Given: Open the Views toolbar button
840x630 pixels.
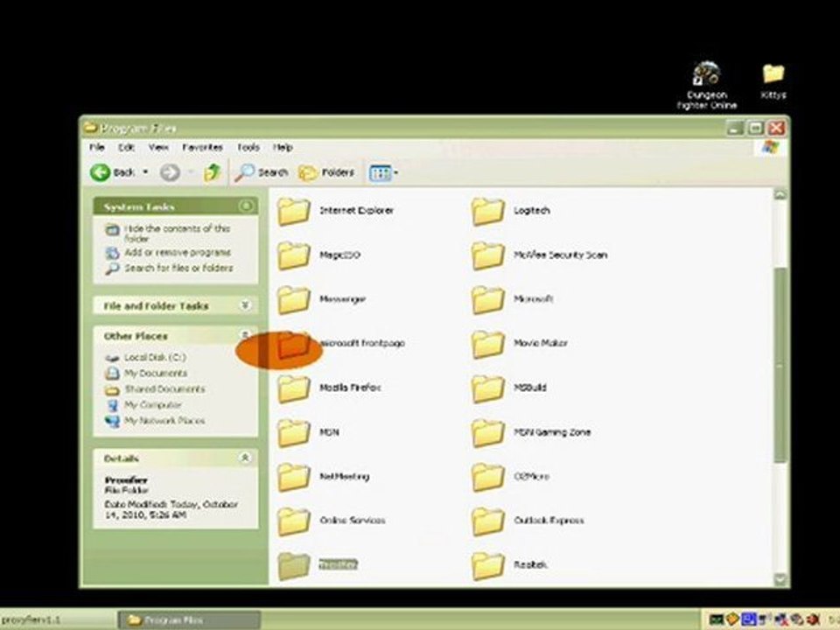Looking at the screenshot, I should [380, 172].
